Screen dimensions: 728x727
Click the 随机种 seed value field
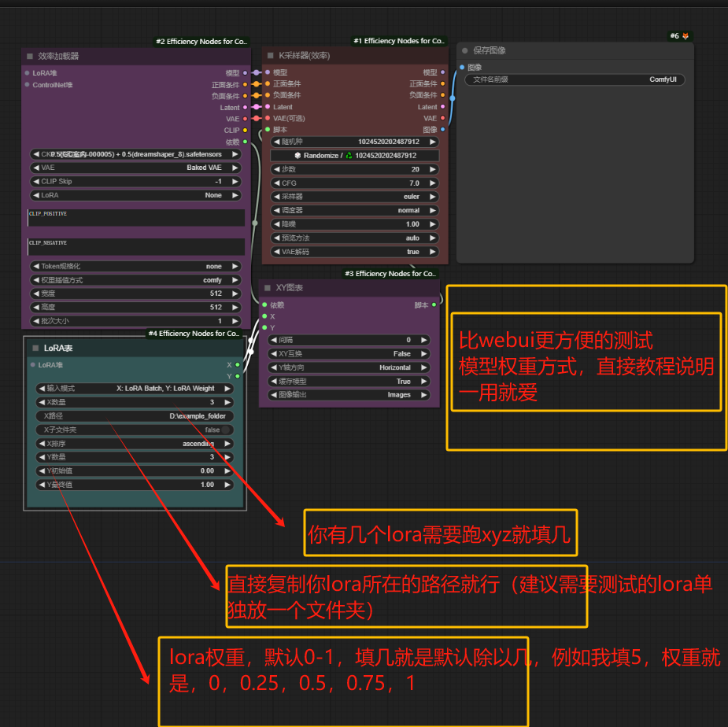355,142
